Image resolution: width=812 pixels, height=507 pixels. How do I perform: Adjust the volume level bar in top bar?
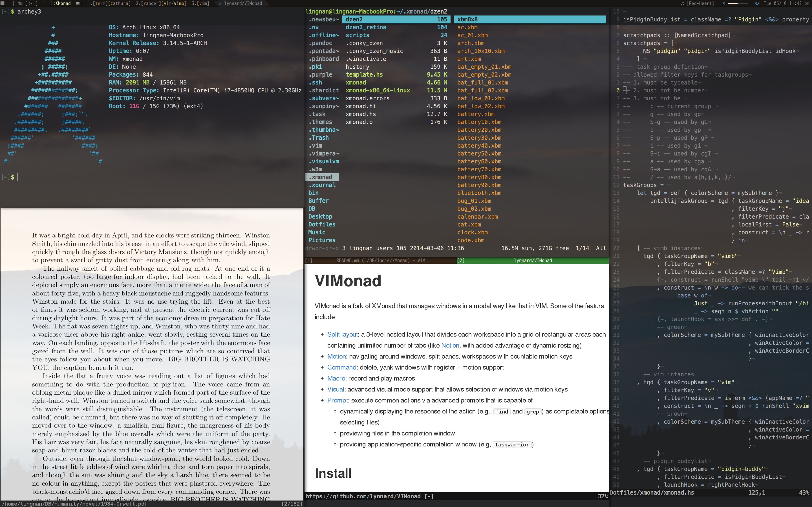tap(738, 3)
